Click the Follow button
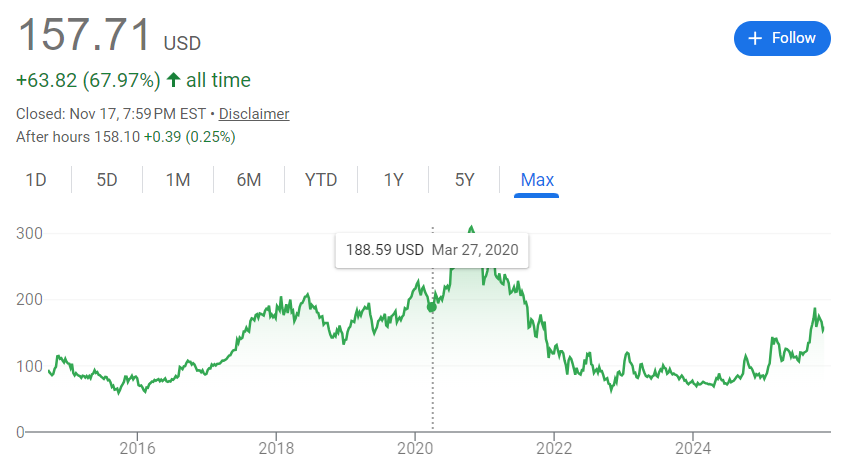Viewport: 854px width, 472px height. click(x=782, y=38)
